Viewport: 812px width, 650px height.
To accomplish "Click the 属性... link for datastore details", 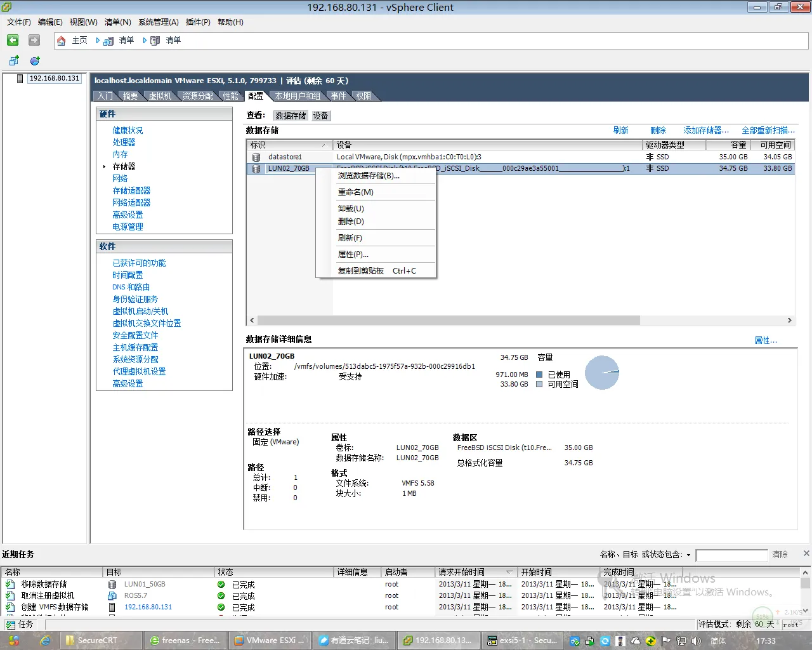I will [x=766, y=340].
